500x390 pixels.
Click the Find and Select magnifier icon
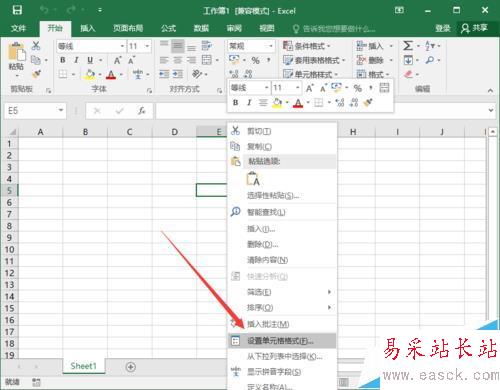pos(430,60)
